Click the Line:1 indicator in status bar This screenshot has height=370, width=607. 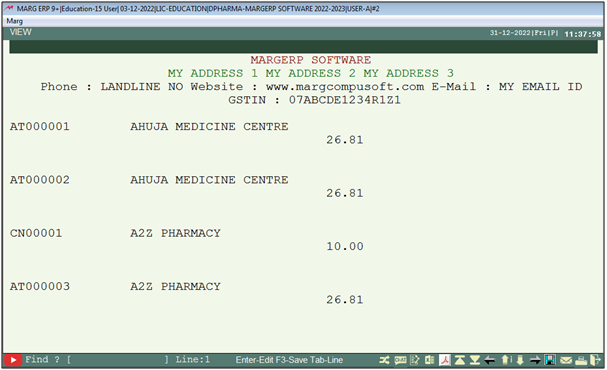[x=192, y=360]
